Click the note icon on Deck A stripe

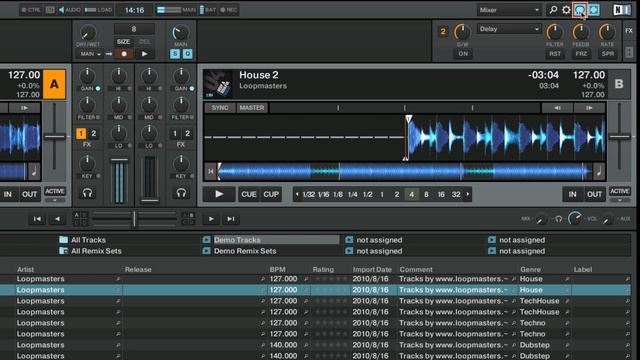point(34,172)
